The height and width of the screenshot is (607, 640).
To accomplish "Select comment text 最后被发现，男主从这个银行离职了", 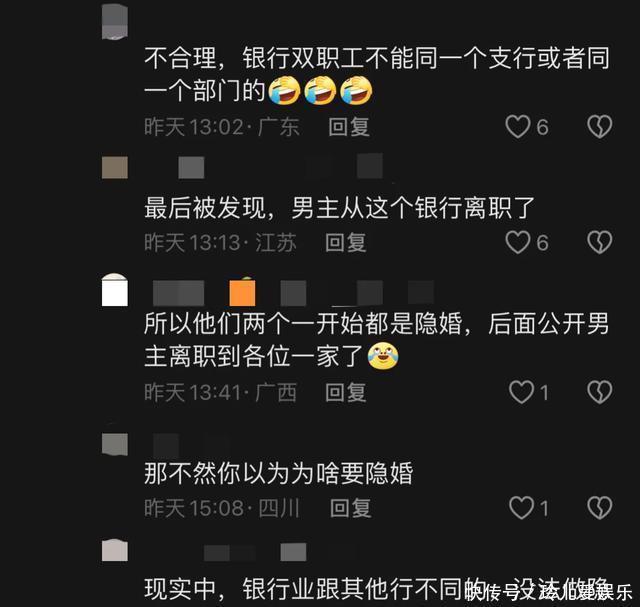I will 340,208.
